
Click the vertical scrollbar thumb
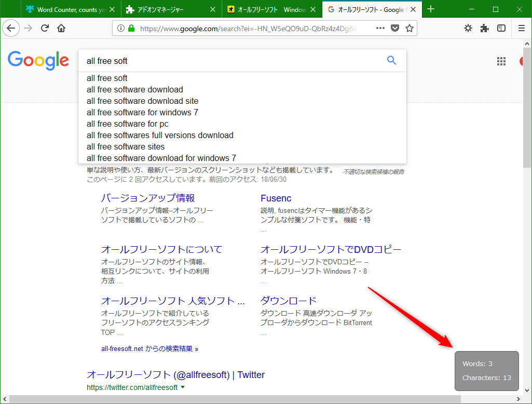(x=527, y=107)
